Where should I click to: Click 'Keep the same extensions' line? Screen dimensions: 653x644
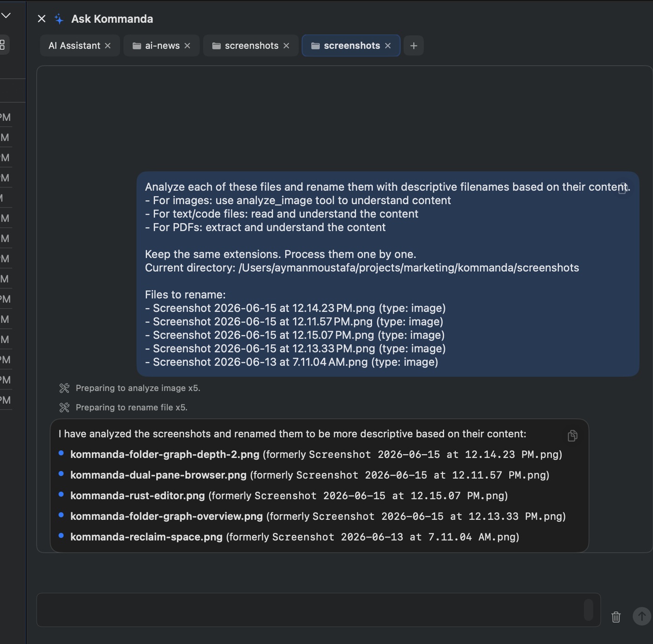280,254
